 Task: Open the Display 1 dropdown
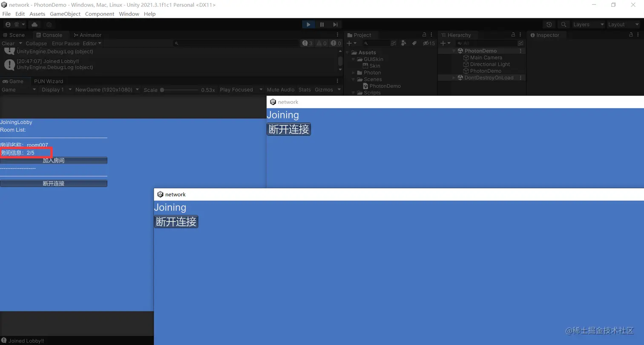pos(56,90)
